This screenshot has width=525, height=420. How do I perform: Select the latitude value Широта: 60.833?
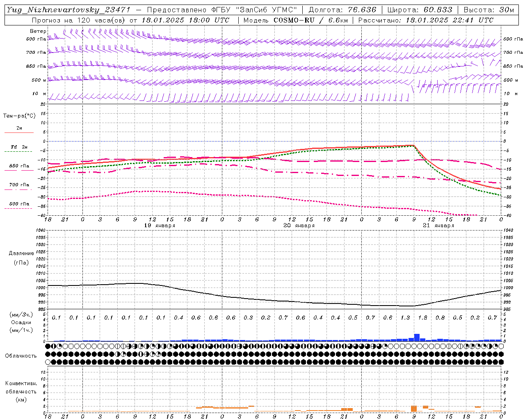pyautogui.click(x=420, y=10)
